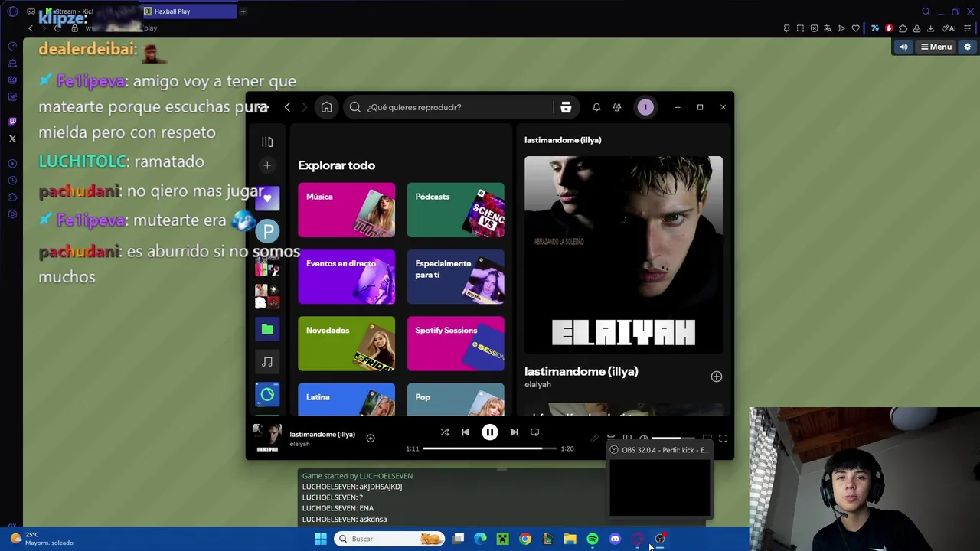The width and height of the screenshot is (980, 551).
Task: Go to previous Spotify track
Action: (465, 432)
